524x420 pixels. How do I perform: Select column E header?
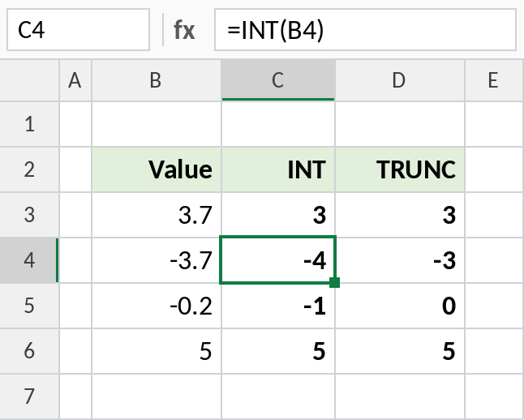coord(495,80)
